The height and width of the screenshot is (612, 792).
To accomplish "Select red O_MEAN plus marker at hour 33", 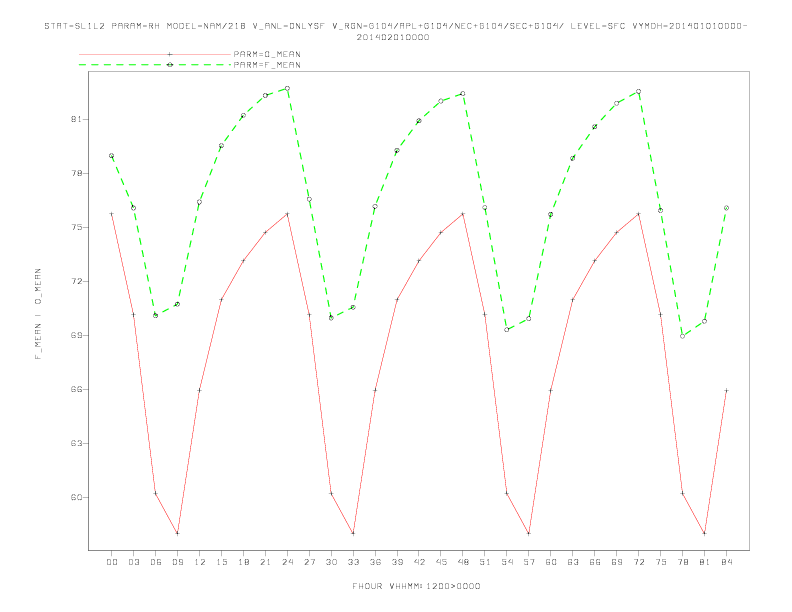I will 353,533.
